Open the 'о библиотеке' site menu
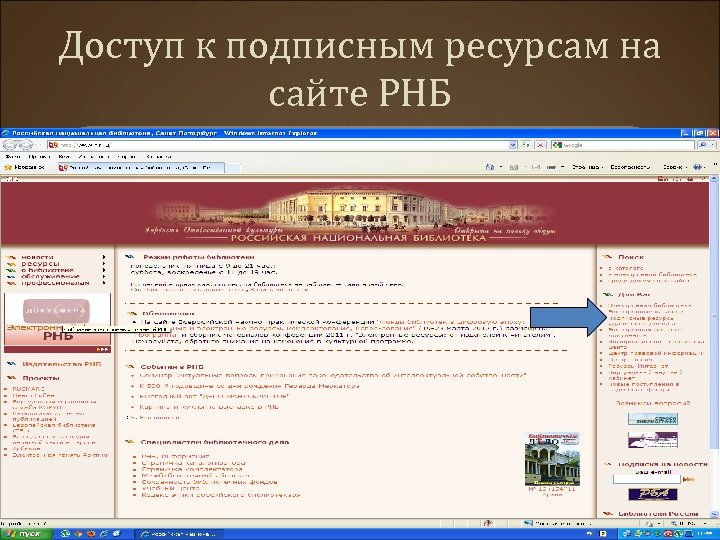This screenshot has width=720, height=540. point(47,270)
